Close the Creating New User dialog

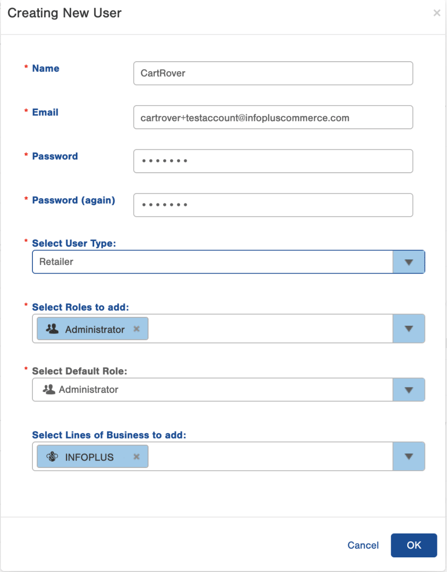pos(436,13)
